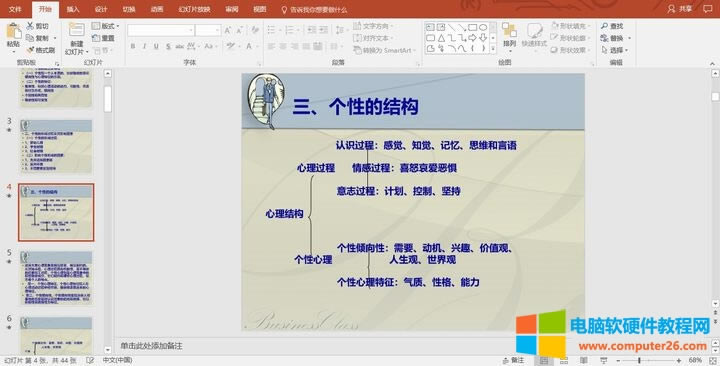
Task: Insert a new slide with 新建幻灯片 icon
Action: (x=76, y=30)
